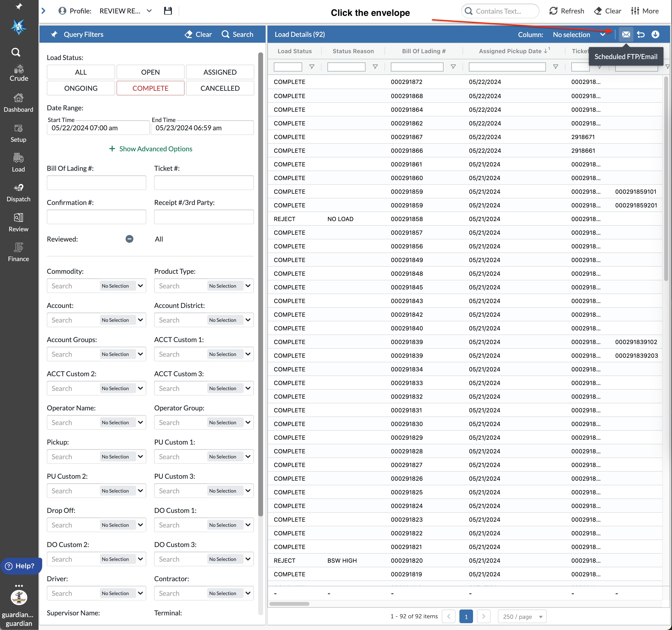Click the Assigned Pickup Date filter funnel
Image resolution: width=672 pixels, height=630 pixels.
point(555,67)
